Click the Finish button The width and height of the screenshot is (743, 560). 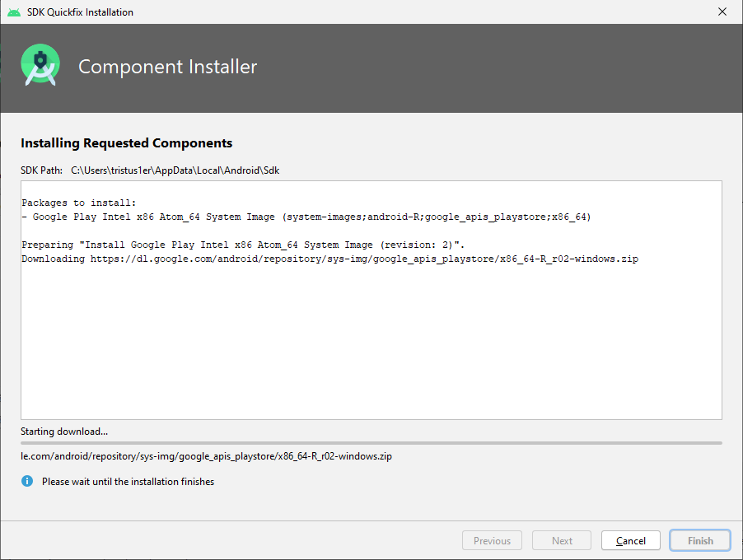coord(700,541)
